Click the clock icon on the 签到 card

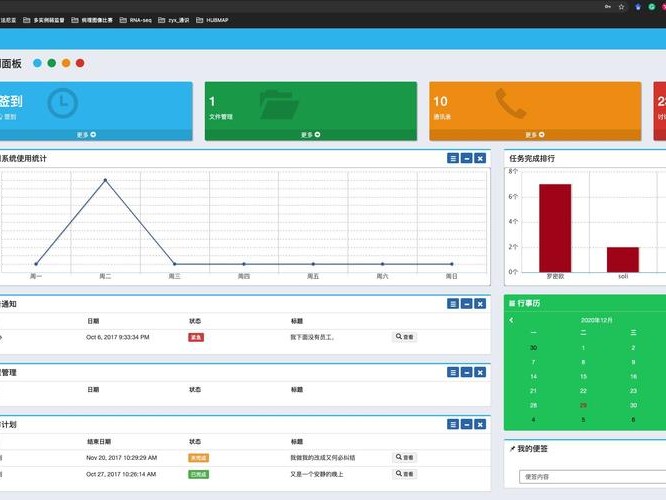[x=62, y=103]
